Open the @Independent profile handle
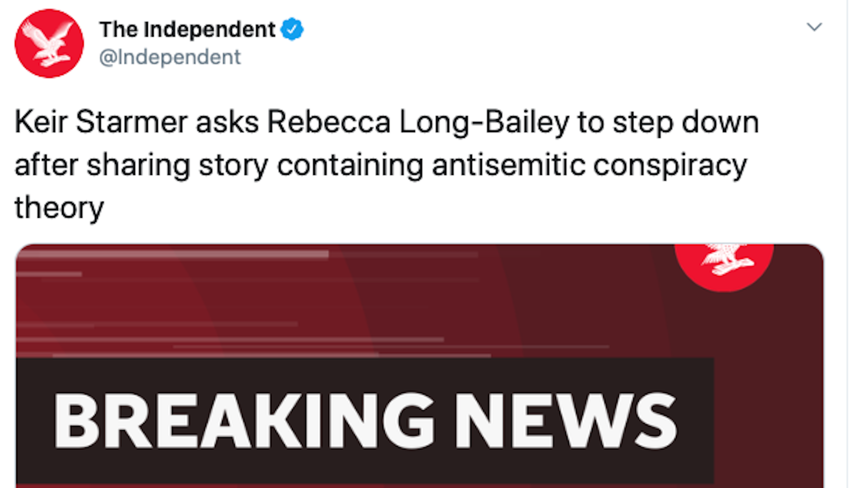Screen dimensions: 868x488 [x=170, y=56]
